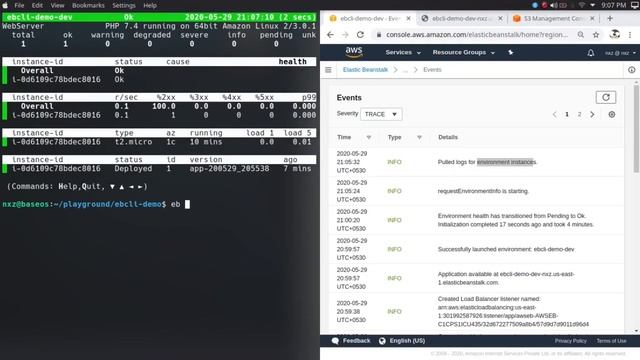640x360 pixels.
Task: Refresh the Events list
Action: (x=606, y=97)
